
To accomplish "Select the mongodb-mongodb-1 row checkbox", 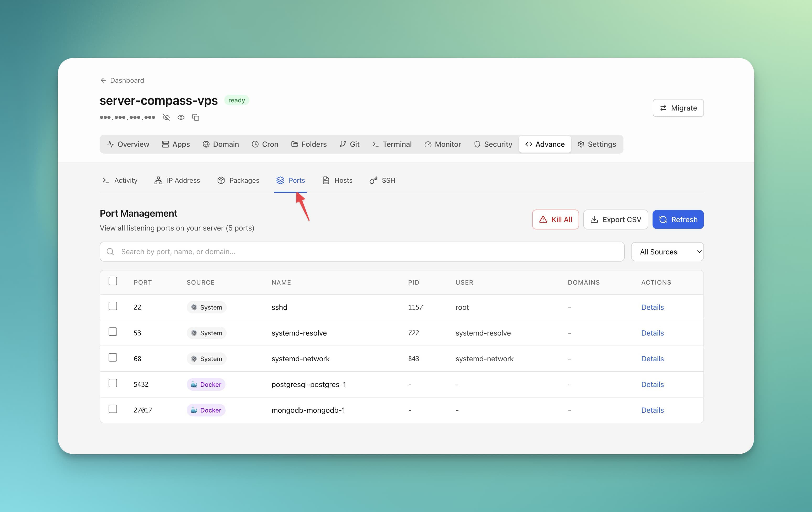I will click(x=113, y=409).
